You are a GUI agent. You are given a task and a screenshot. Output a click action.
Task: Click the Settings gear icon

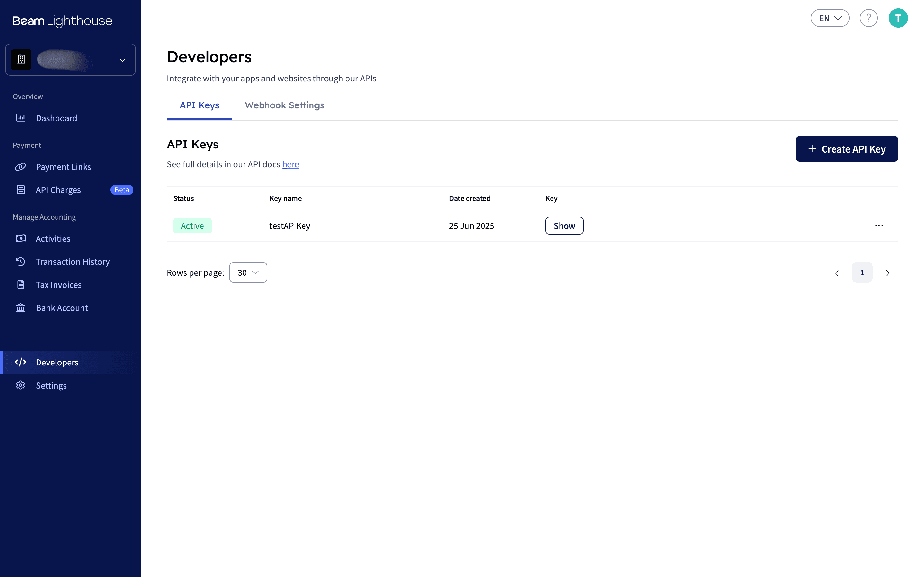click(21, 385)
